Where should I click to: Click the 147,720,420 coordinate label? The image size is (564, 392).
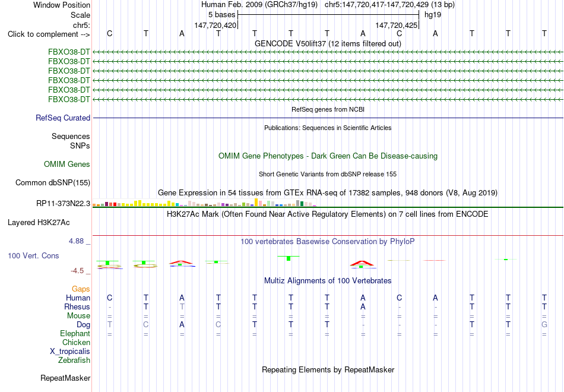tap(215, 25)
